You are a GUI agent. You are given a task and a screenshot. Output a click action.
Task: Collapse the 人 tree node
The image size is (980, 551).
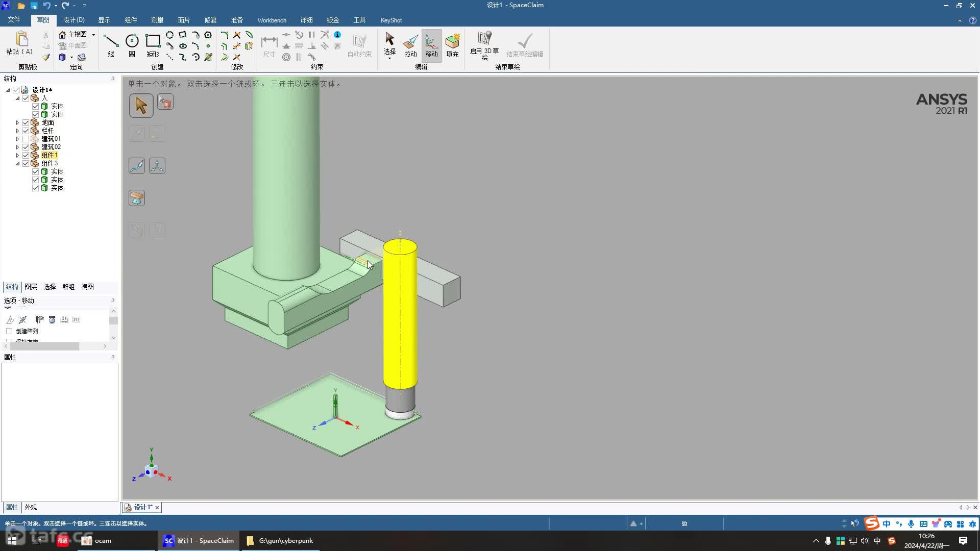pyautogui.click(x=17, y=98)
